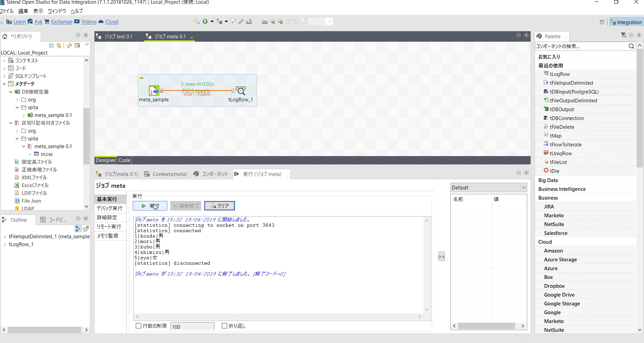
Task: Click the meta_sample input component on canvas
Action: 154,91
